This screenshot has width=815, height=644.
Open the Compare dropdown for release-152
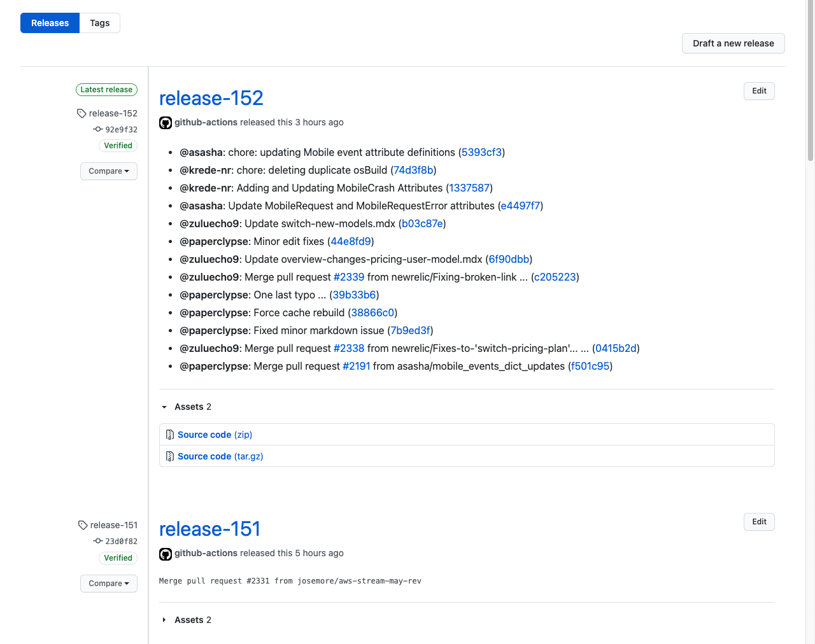[109, 171]
